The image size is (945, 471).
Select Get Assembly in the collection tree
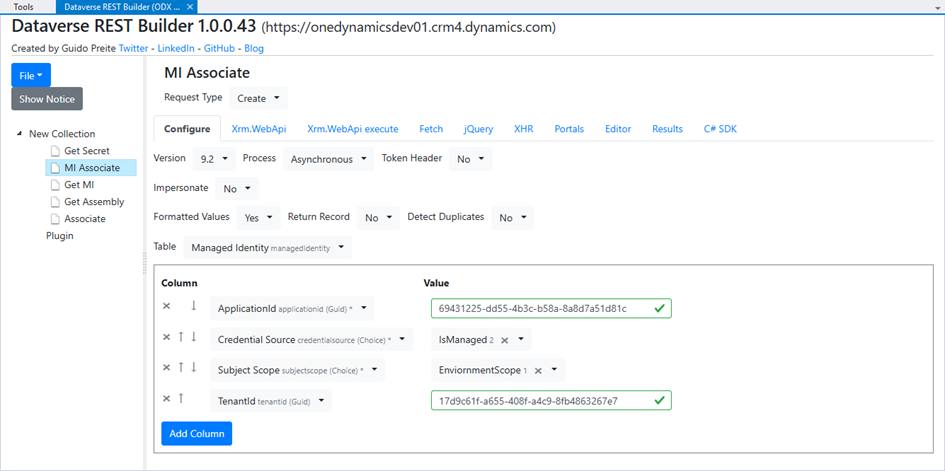[94, 202]
